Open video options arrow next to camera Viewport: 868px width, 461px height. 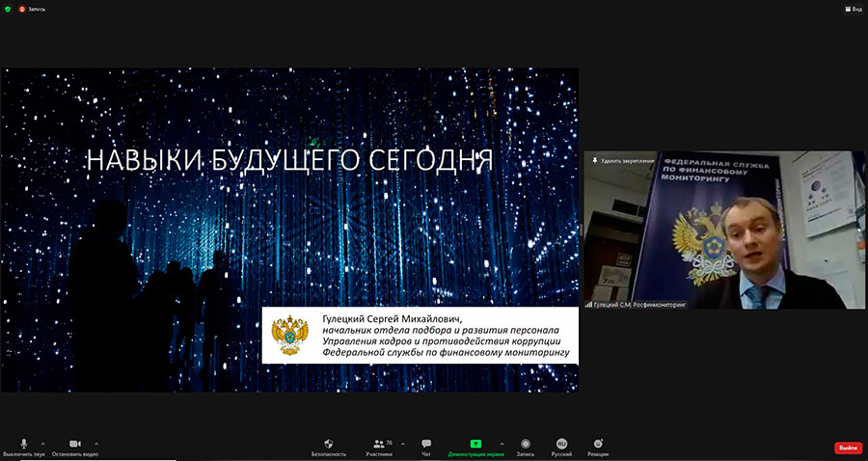click(96, 444)
